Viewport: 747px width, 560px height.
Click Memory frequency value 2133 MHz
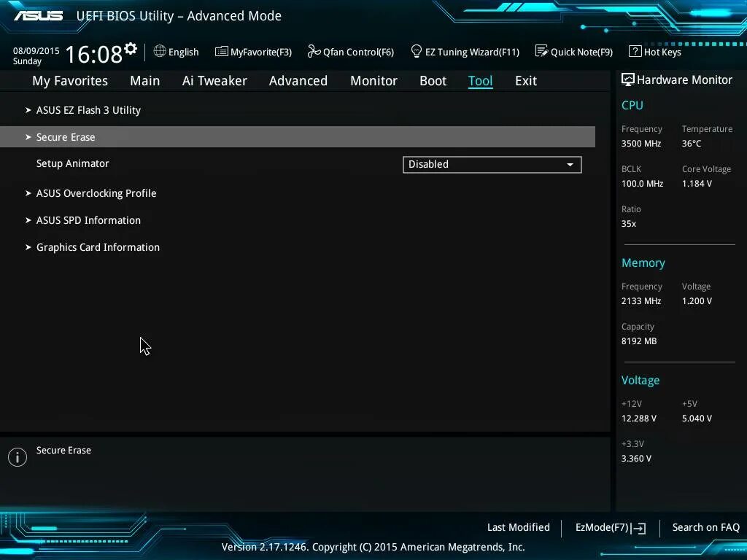641,301
